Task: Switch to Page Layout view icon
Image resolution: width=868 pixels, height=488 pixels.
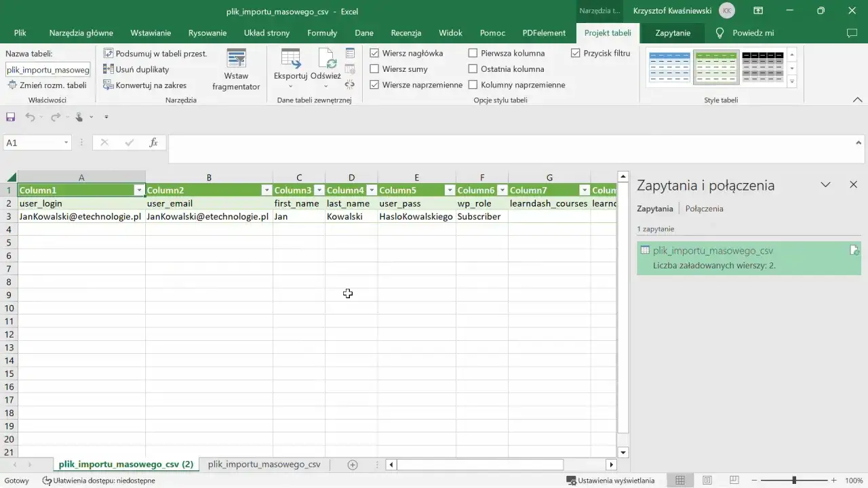Action: pos(707,480)
